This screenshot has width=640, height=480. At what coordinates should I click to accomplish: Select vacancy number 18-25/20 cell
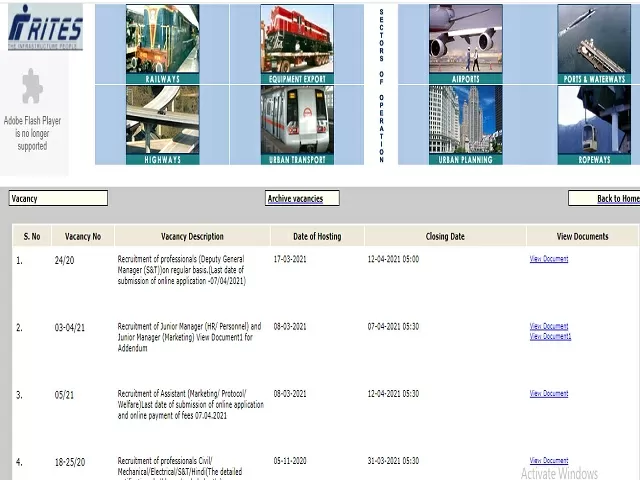click(x=70, y=462)
